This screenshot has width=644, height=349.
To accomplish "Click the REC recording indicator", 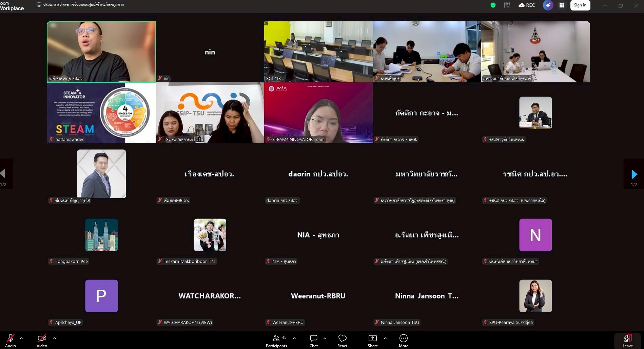I will (527, 5).
